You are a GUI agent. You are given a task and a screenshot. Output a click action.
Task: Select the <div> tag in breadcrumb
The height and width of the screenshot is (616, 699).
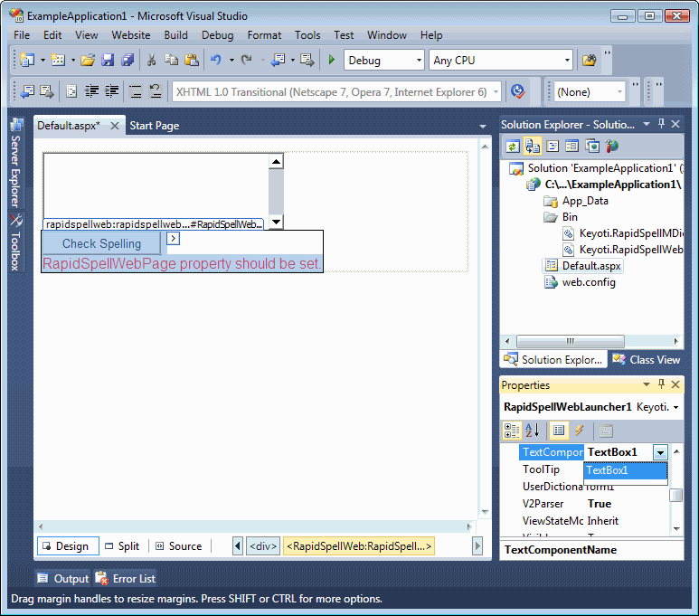(x=263, y=546)
